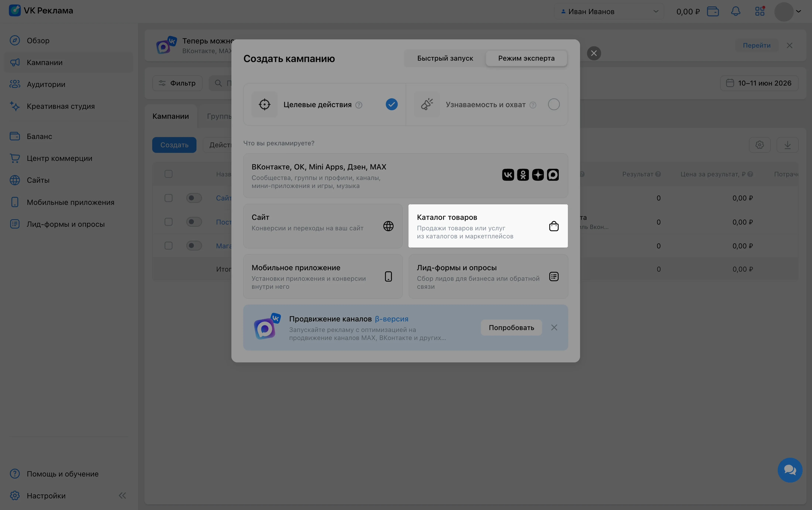The height and width of the screenshot is (510, 812).
Task: Toggle the switch of the Пост campaign row
Action: point(194,222)
